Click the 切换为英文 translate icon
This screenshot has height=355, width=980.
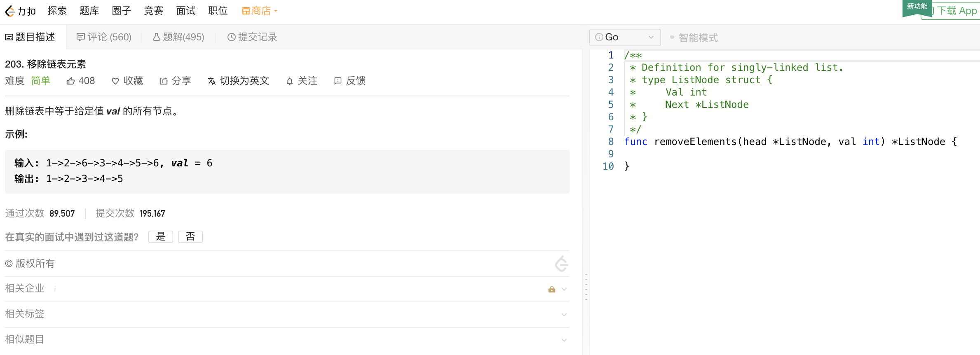tap(212, 81)
